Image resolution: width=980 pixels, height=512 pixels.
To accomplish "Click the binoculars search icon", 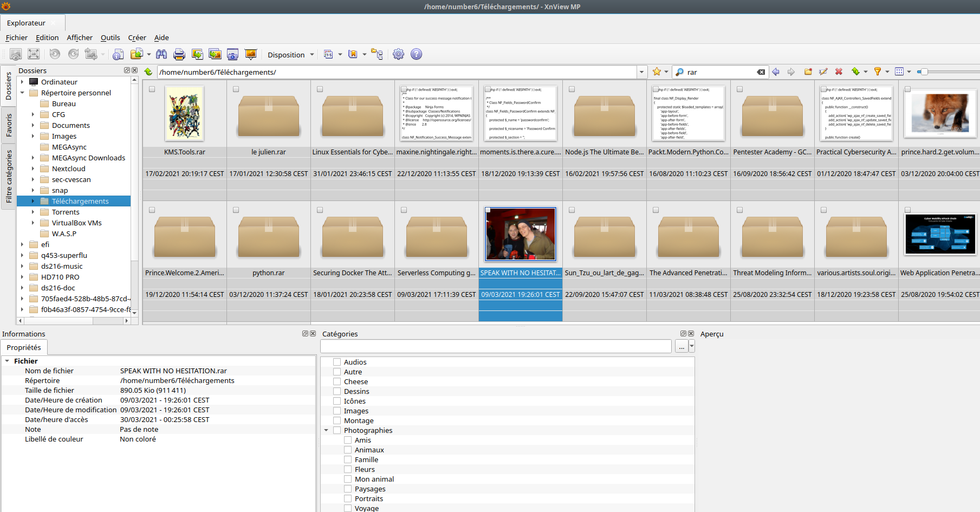I will [161, 54].
